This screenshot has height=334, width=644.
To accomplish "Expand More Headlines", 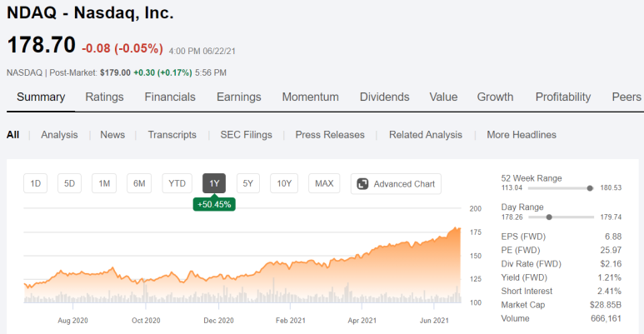I will [x=522, y=134].
